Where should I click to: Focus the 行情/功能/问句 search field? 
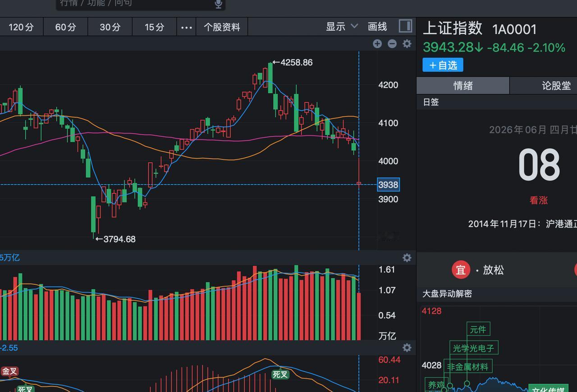click(141, 4)
